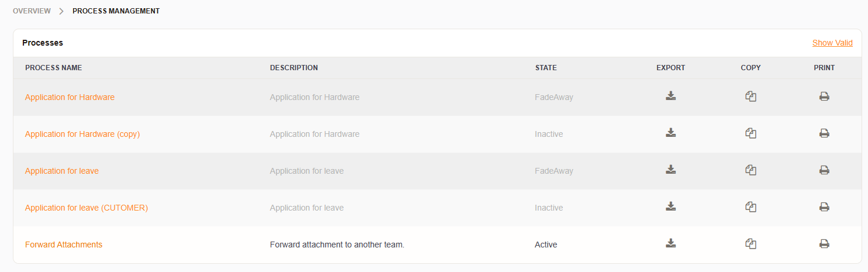Click the Process Name column header

click(x=54, y=68)
